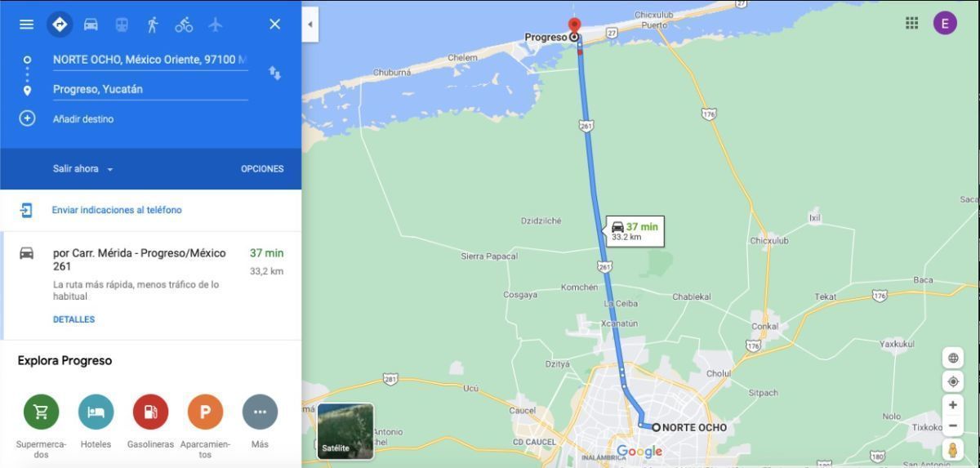Show my current location on map
Image resolution: width=980 pixels, height=468 pixels.
tap(952, 381)
